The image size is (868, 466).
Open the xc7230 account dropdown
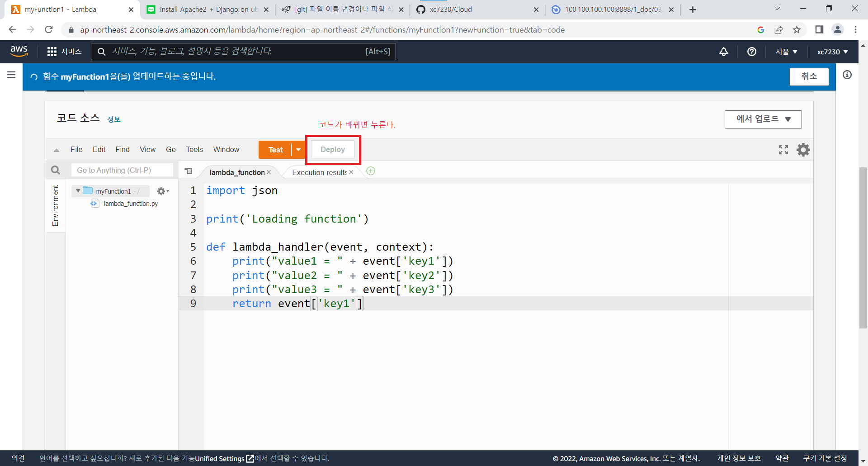pos(832,52)
